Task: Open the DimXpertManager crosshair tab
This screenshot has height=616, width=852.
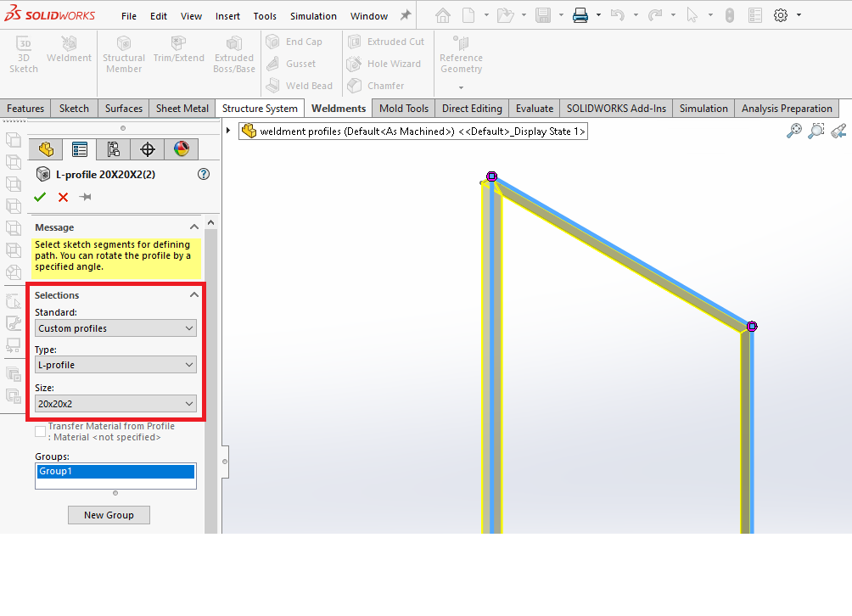Action: (147, 149)
